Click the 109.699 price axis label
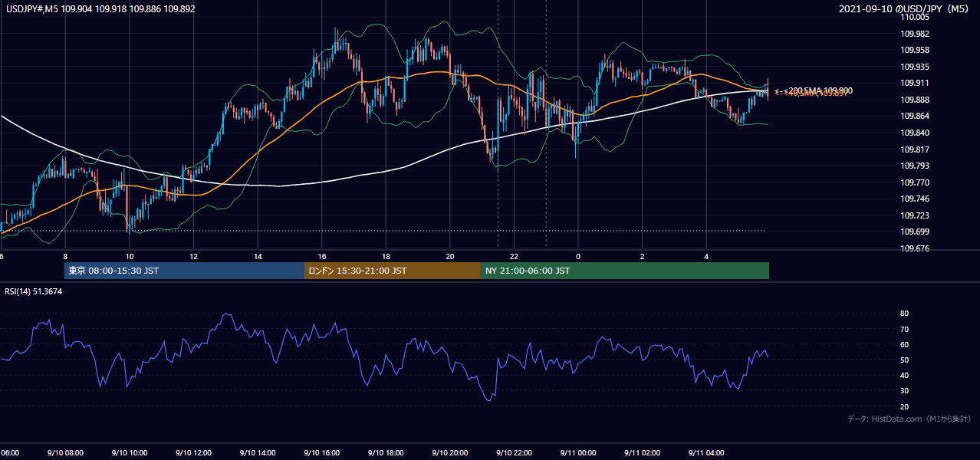Image resolution: width=980 pixels, height=460 pixels. click(915, 232)
